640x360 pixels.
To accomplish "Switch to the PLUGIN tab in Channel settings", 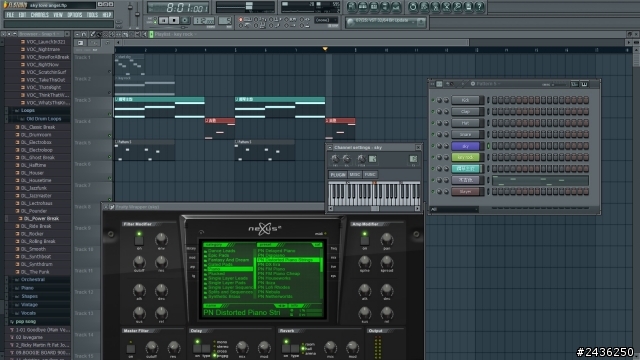I will point(338,175).
